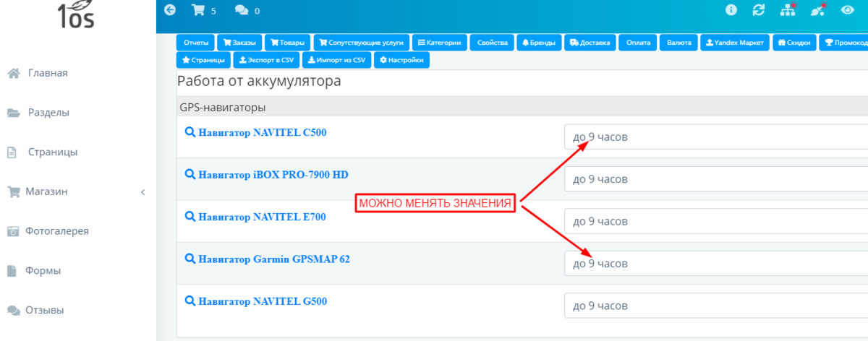Image resolution: width=868 pixels, height=341 pixels.
Task: Click the info circle icon
Action: pos(731,10)
